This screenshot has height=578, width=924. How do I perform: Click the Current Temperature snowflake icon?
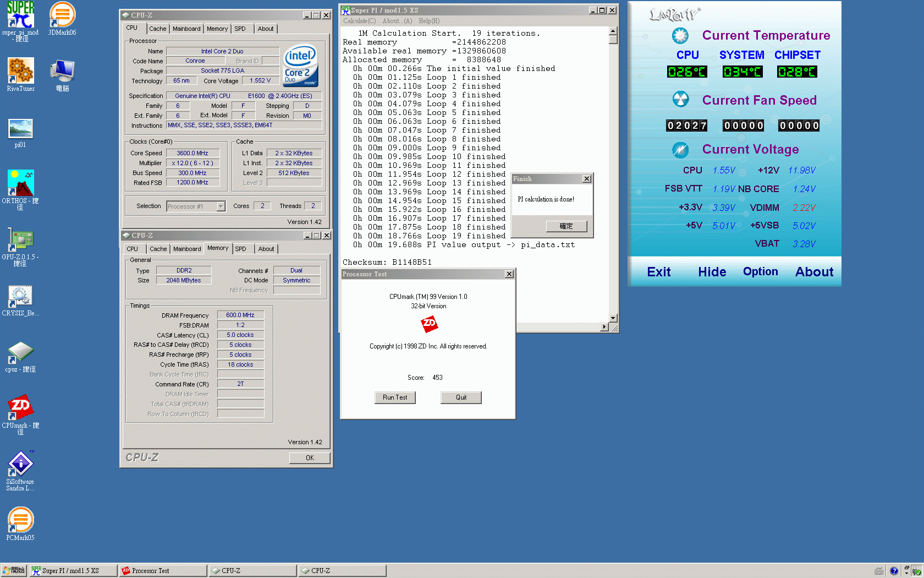coord(680,36)
